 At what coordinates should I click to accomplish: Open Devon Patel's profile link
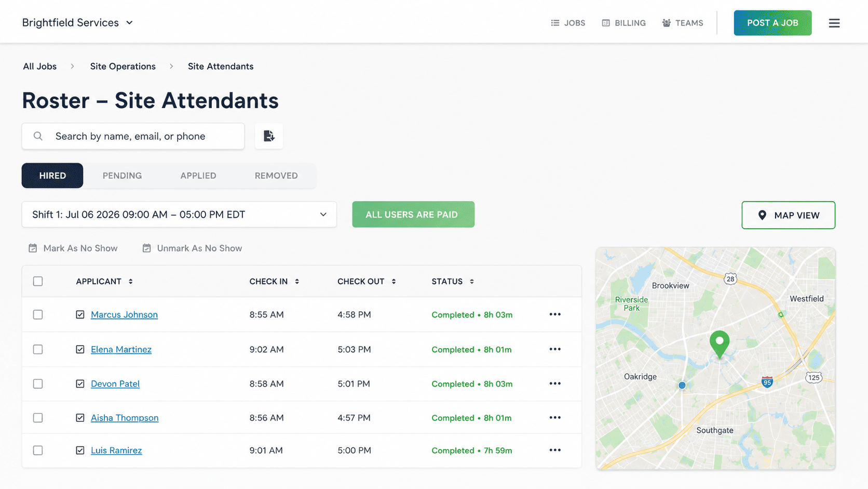click(x=115, y=384)
